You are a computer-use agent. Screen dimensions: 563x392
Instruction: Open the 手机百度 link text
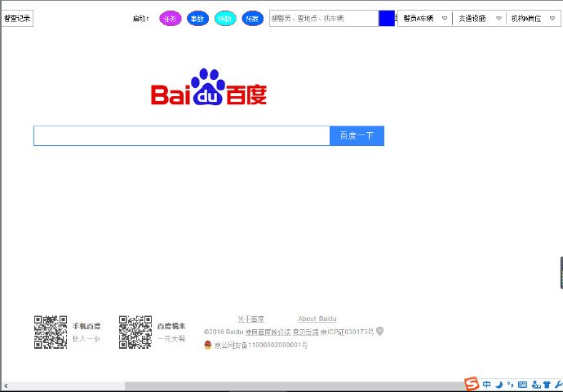[86, 326]
